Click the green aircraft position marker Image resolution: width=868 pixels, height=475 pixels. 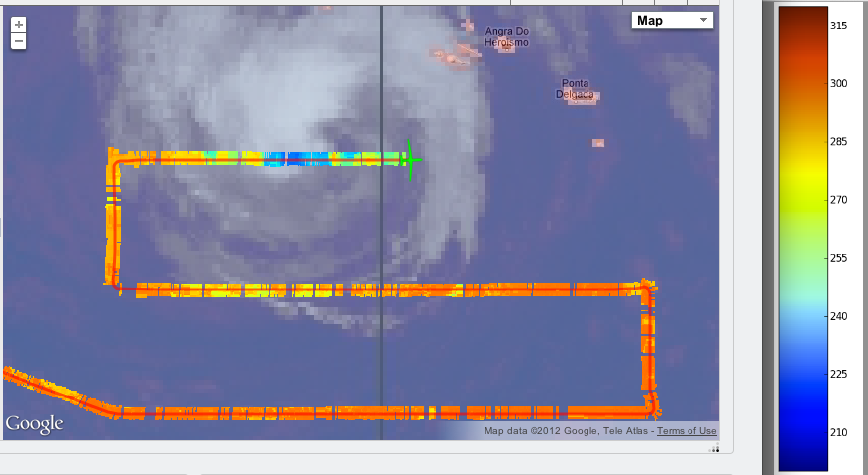411,158
